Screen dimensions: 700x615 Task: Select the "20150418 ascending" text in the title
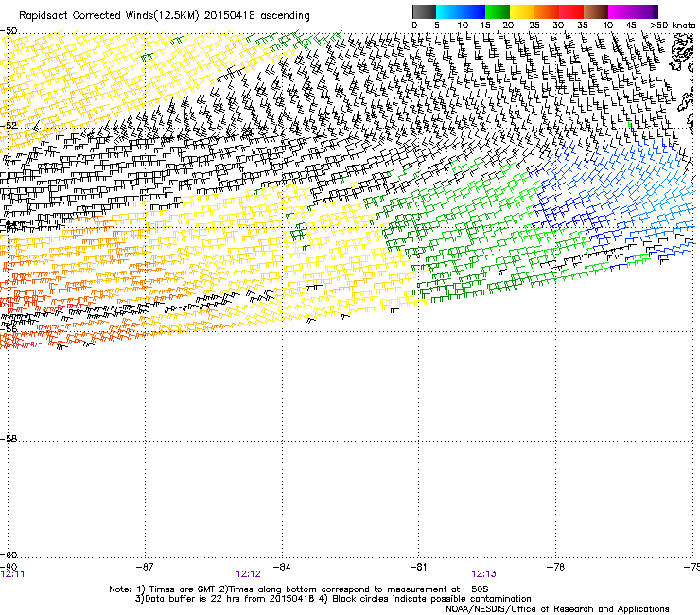tap(257, 16)
